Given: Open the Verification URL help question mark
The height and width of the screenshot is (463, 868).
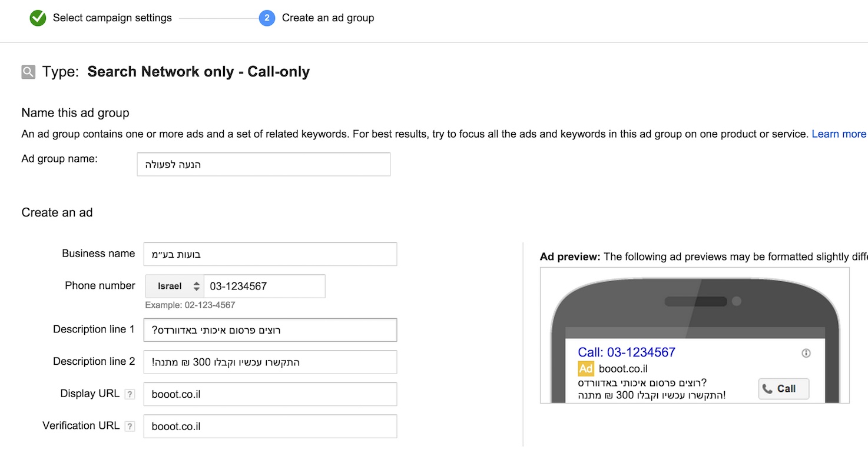Looking at the screenshot, I should (x=130, y=427).
